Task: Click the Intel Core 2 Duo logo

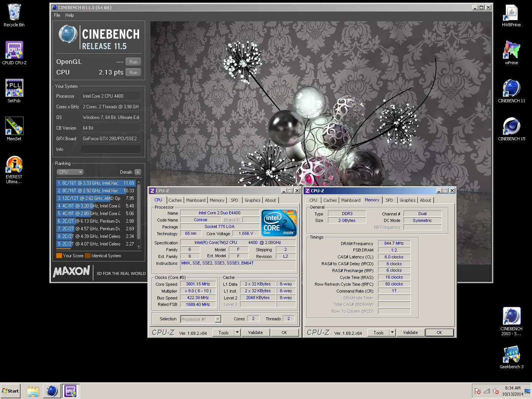Action: coord(279,223)
